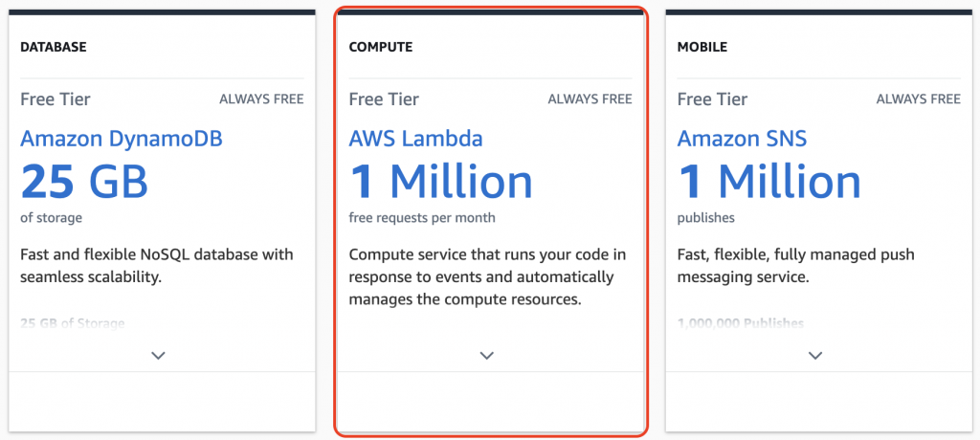Open the AWS Lambda link
Image resolution: width=980 pixels, height=440 pixels.
[415, 139]
